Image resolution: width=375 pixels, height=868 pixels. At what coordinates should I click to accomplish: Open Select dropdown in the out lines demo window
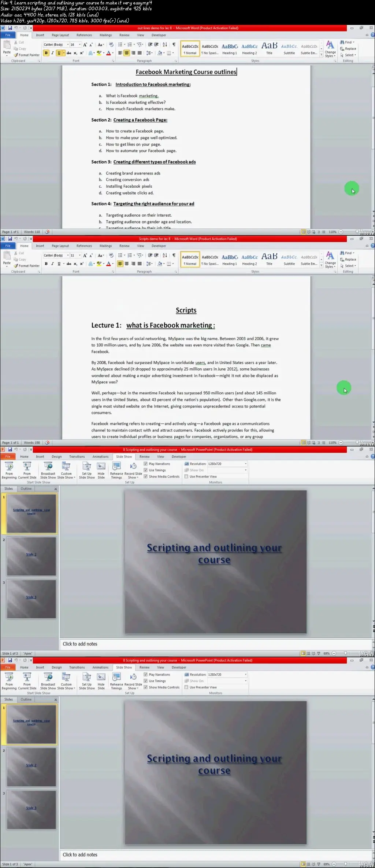(348, 55)
